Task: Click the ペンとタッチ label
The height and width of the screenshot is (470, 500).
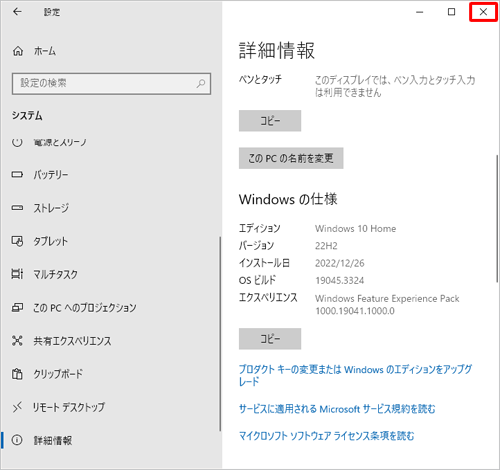Action: point(260,79)
